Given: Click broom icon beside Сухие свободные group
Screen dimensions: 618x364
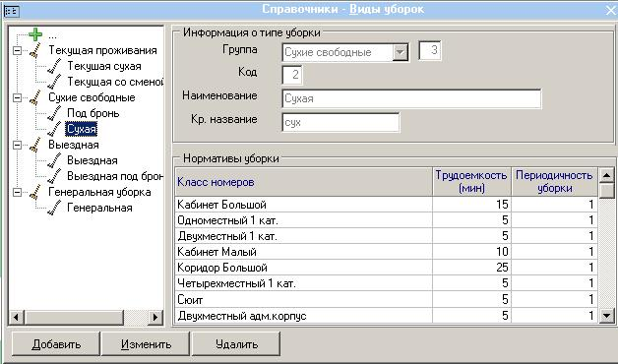Looking at the screenshot, I should [35, 97].
